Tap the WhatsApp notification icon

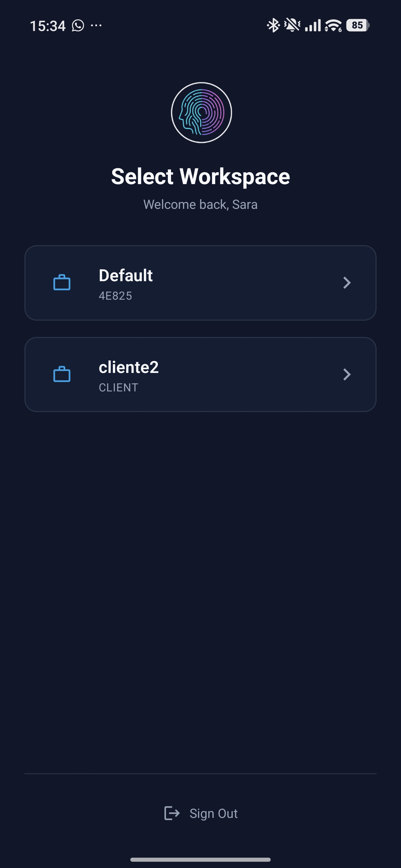78,26
